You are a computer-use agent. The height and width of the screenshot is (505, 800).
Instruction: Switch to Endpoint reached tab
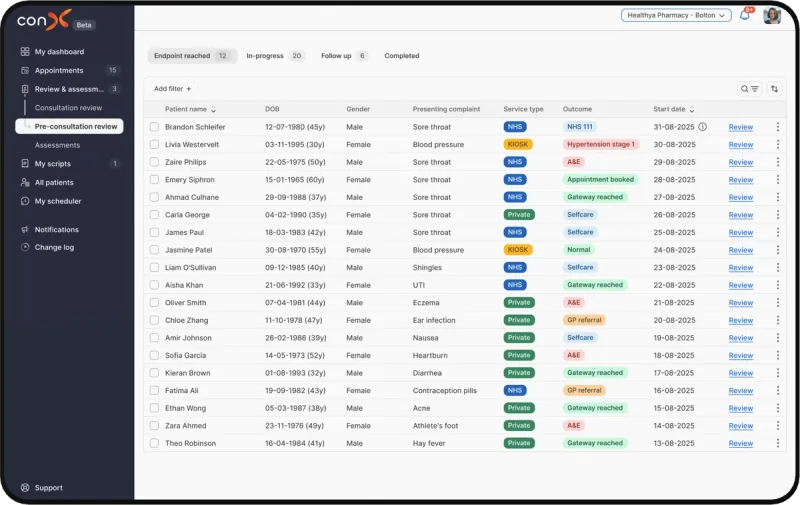[192, 56]
